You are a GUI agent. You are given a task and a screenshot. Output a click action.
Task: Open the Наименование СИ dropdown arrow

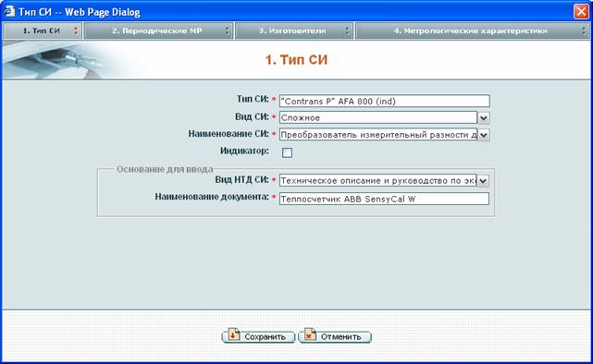pyautogui.click(x=483, y=135)
